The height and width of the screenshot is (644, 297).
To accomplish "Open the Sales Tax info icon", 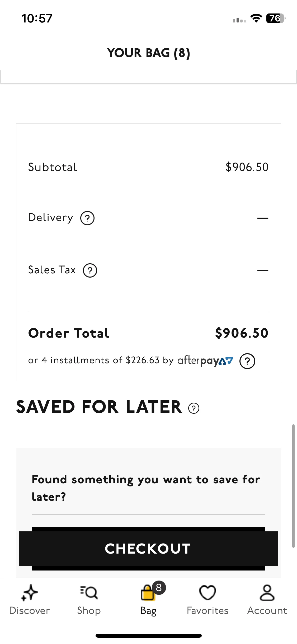I will pyautogui.click(x=90, y=270).
